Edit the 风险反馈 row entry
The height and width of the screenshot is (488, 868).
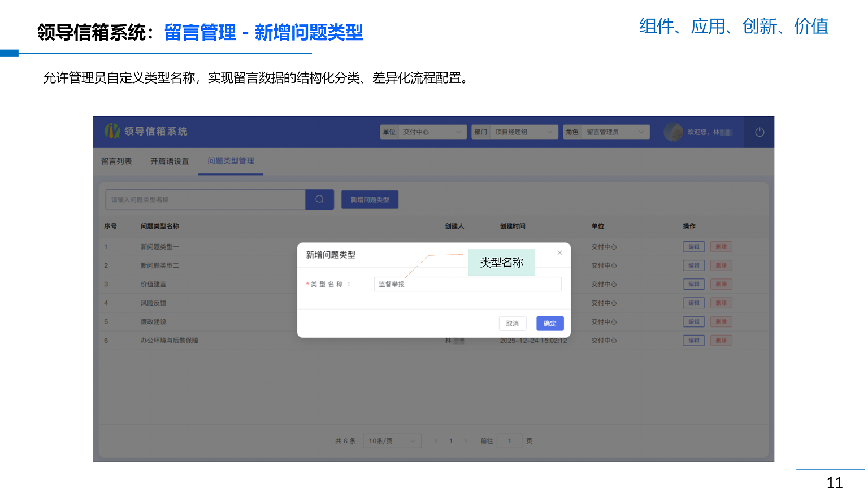tap(693, 303)
